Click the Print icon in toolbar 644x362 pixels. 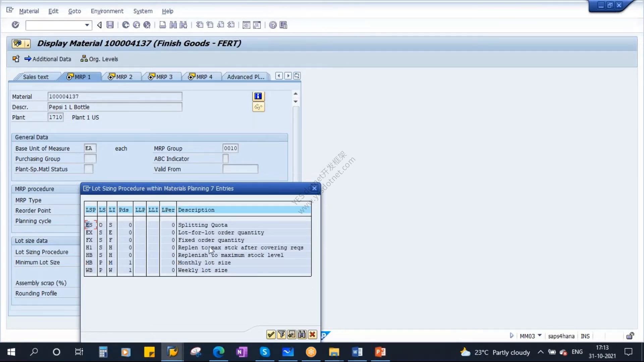162,25
